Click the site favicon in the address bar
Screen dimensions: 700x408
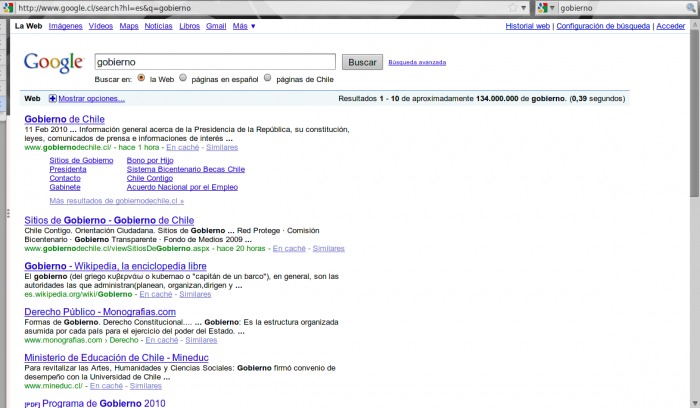click(x=8, y=8)
